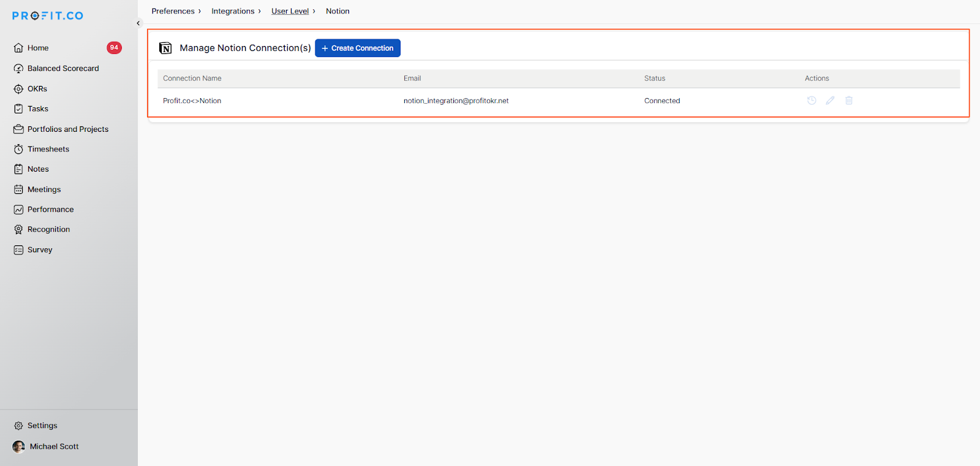
Task: Click the 94 notifications badge
Action: pos(114,48)
